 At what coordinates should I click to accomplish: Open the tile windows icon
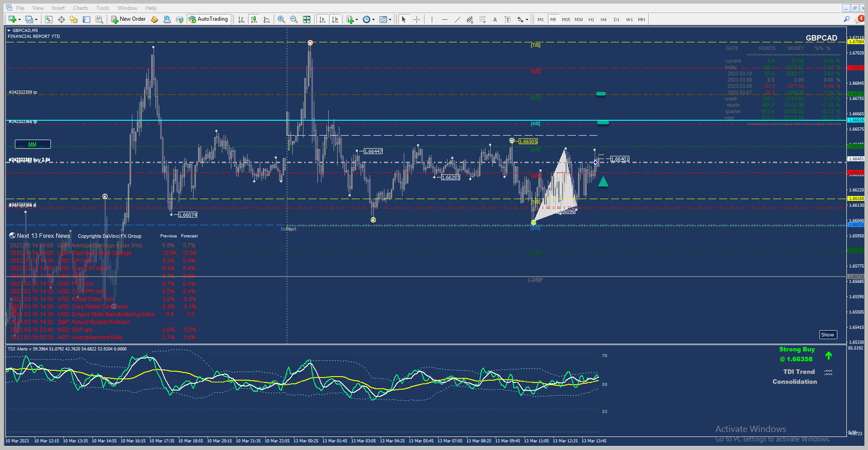tap(307, 19)
